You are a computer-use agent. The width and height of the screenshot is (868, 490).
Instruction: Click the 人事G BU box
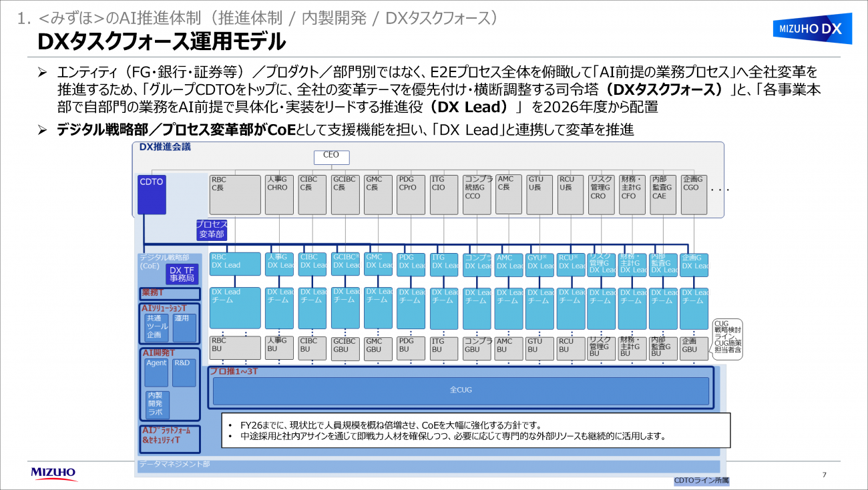point(279,348)
